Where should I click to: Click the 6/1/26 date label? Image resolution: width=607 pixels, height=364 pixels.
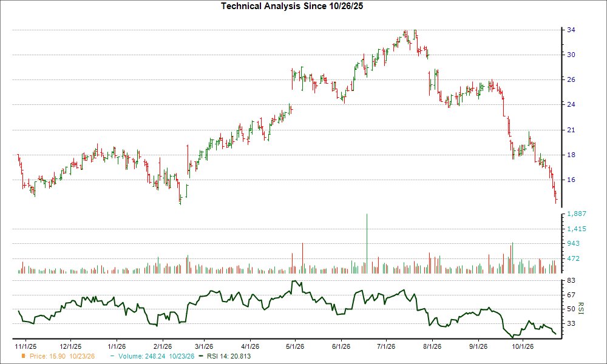[341, 346]
